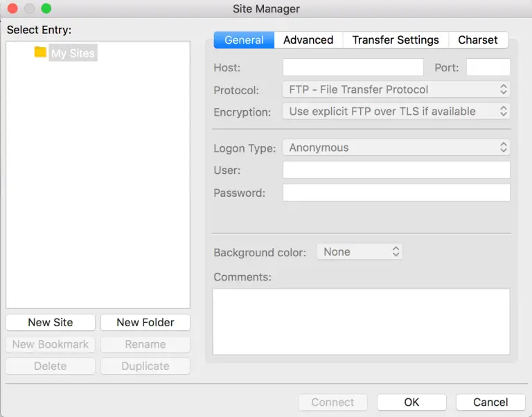Open the Advanced tab
Screen dimensions: 532x417
(308, 40)
